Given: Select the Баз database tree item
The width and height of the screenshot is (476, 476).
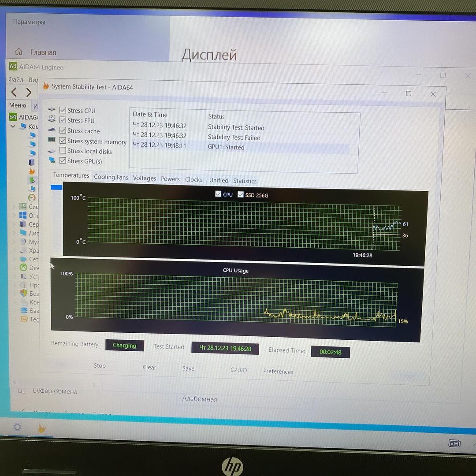Looking at the screenshot, I should [30, 311].
